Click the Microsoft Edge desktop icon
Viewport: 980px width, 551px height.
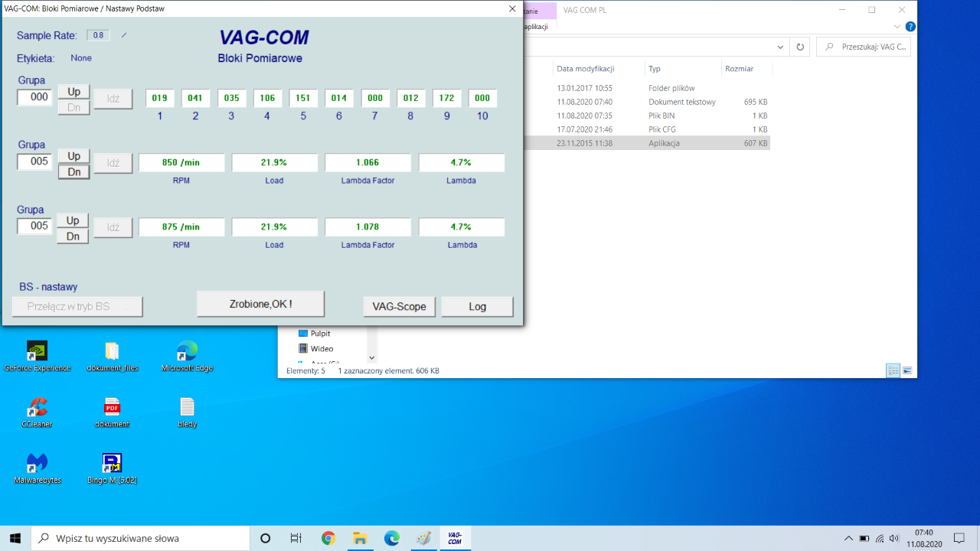click(187, 357)
